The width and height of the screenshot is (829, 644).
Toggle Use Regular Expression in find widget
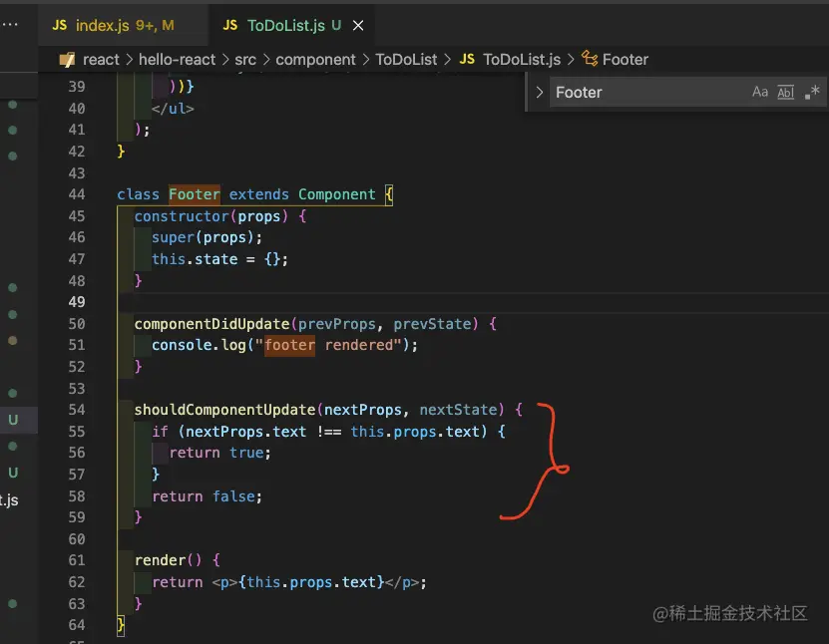(x=812, y=93)
